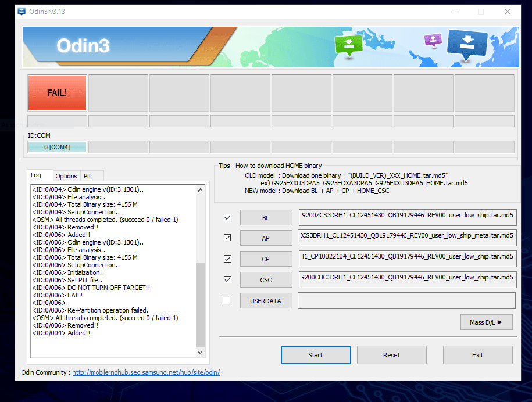Open the Odin Community link
Image resolution: width=532 pixels, height=402 pixels.
click(x=146, y=372)
